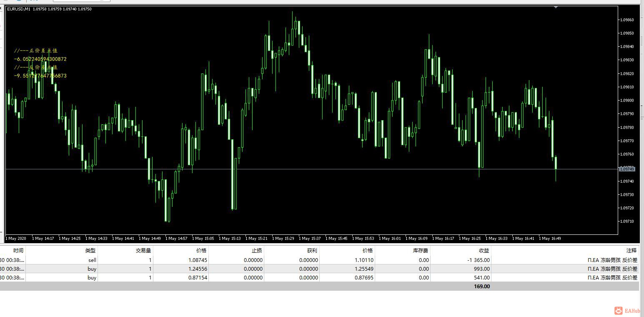Click the comment in the 993.00 row

[612, 269]
